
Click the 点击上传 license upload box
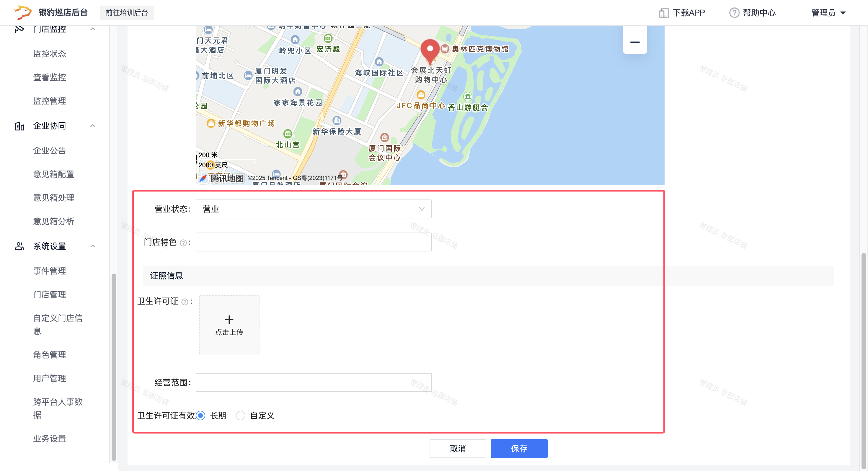(x=229, y=325)
